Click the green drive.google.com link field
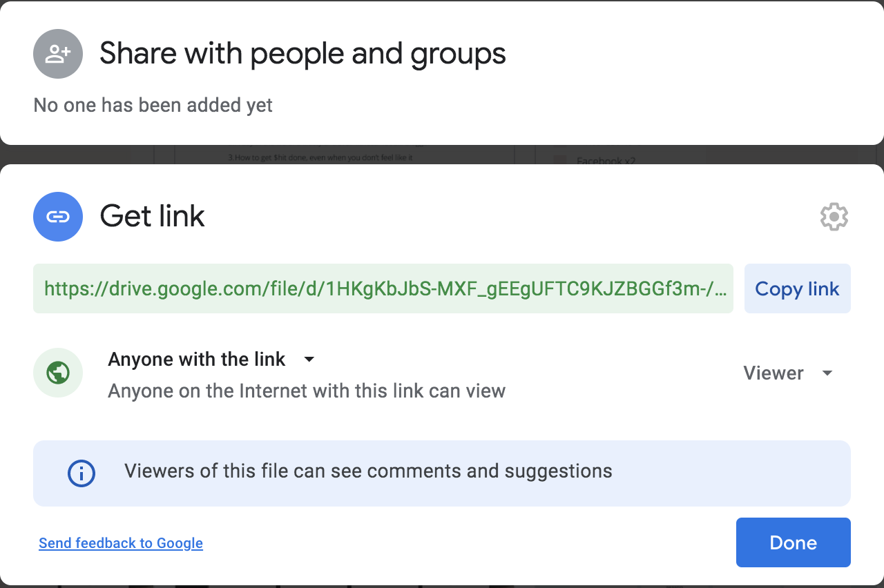Viewport: 884px width, 588px height. pyautogui.click(x=383, y=288)
